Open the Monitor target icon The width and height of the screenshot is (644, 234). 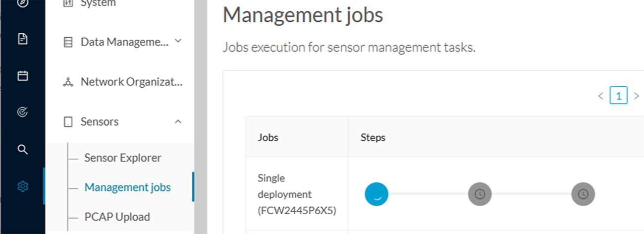pos(22,113)
